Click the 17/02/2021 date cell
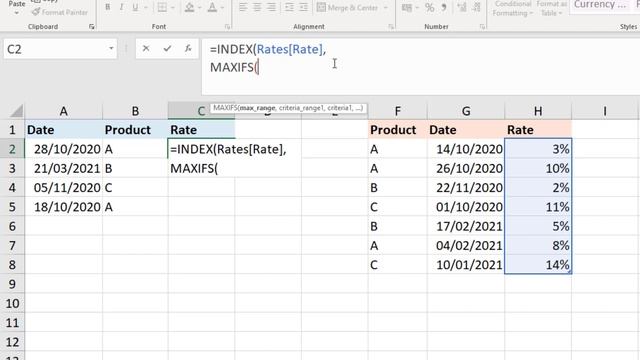Viewport: 640px width, 360px height. (x=466, y=226)
